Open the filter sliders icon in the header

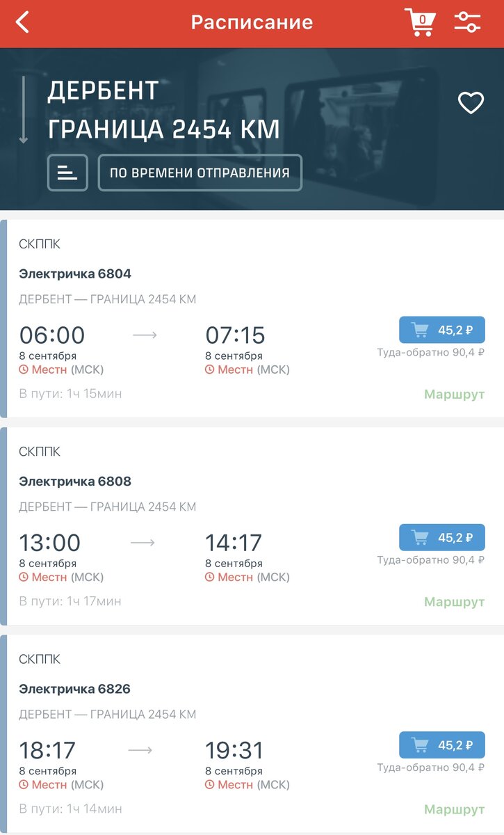468,22
